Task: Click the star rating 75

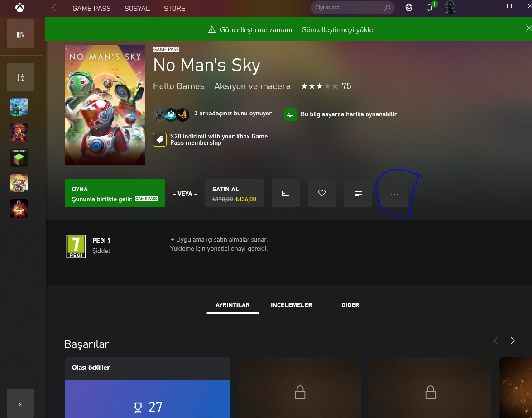Action: pyautogui.click(x=326, y=86)
